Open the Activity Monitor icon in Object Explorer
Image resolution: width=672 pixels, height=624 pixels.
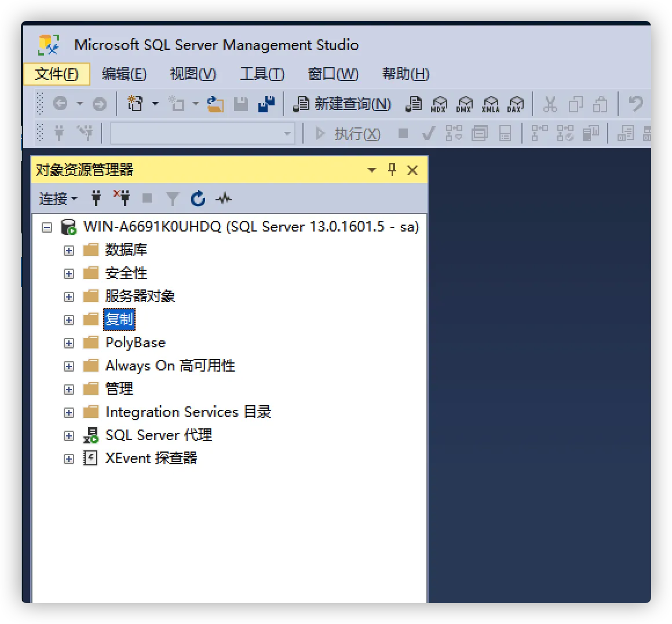[224, 199]
